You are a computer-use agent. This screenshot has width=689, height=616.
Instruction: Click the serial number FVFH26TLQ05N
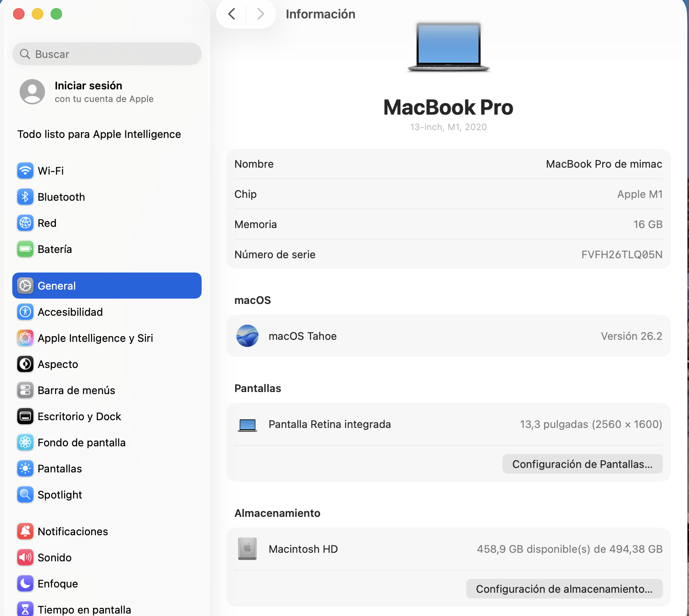point(622,255)
